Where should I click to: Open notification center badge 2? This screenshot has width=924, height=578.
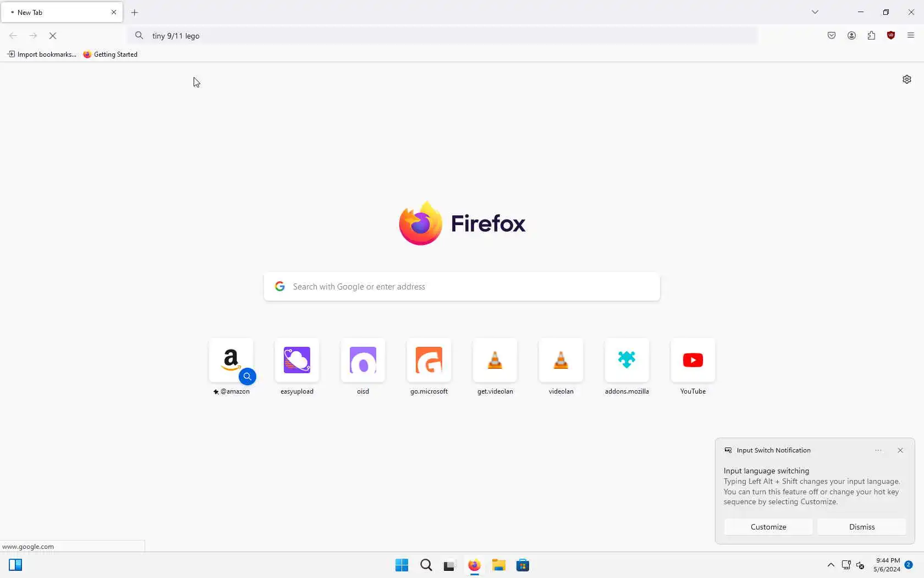click(x=909, y=565)
